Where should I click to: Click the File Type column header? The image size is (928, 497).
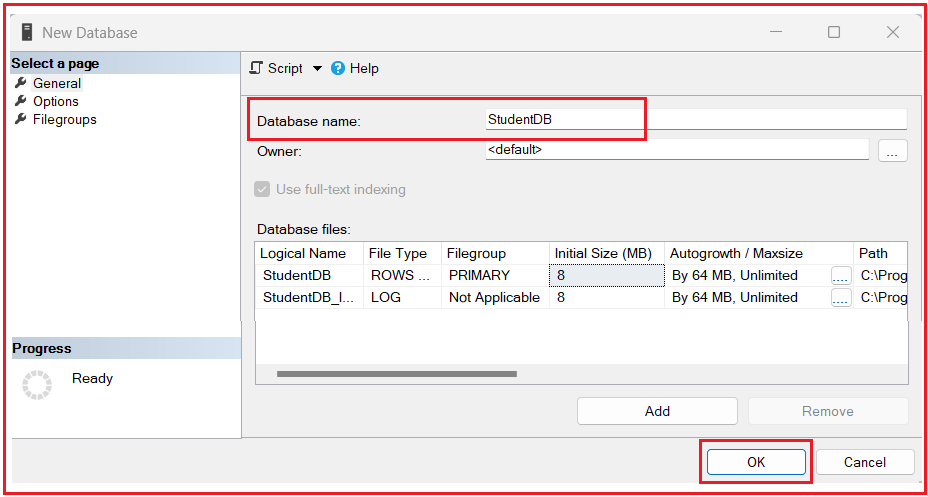pos(402,253)
